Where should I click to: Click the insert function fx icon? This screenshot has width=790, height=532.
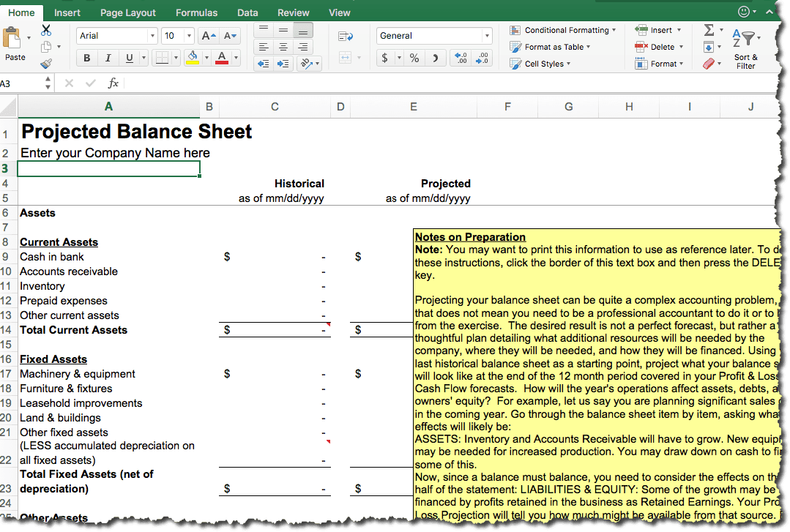click(x=113, y=83)
